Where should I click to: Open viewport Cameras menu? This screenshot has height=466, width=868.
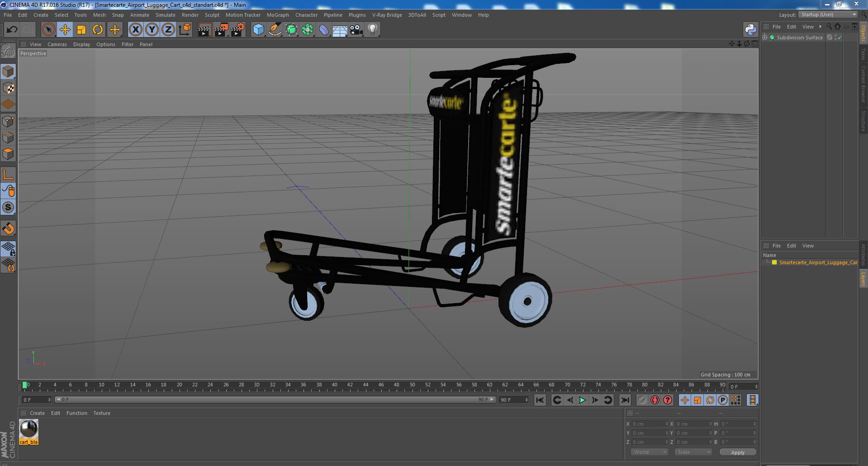coord(57,44)
